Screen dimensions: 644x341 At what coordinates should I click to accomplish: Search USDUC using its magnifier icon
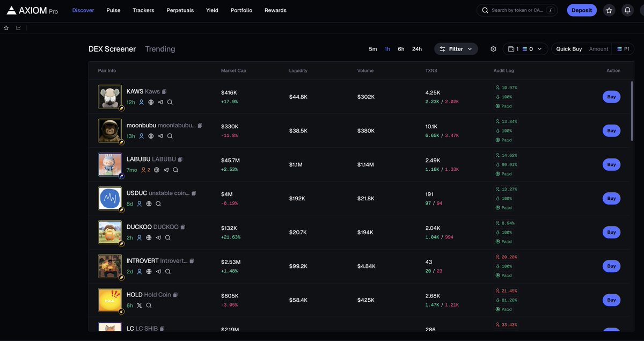(x=158, y=204)
